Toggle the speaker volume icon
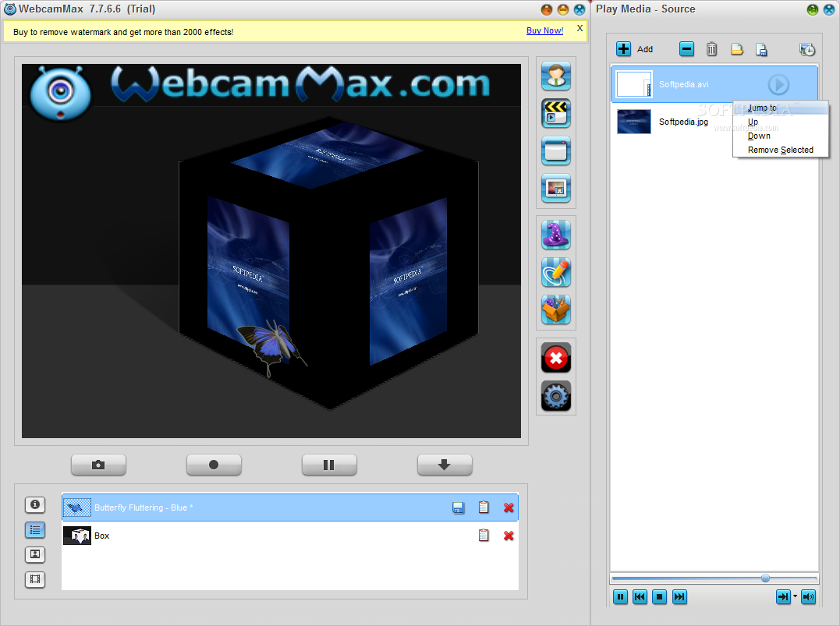Image resolution: width=840 pixels, height=626 pixels. (808, 596)
